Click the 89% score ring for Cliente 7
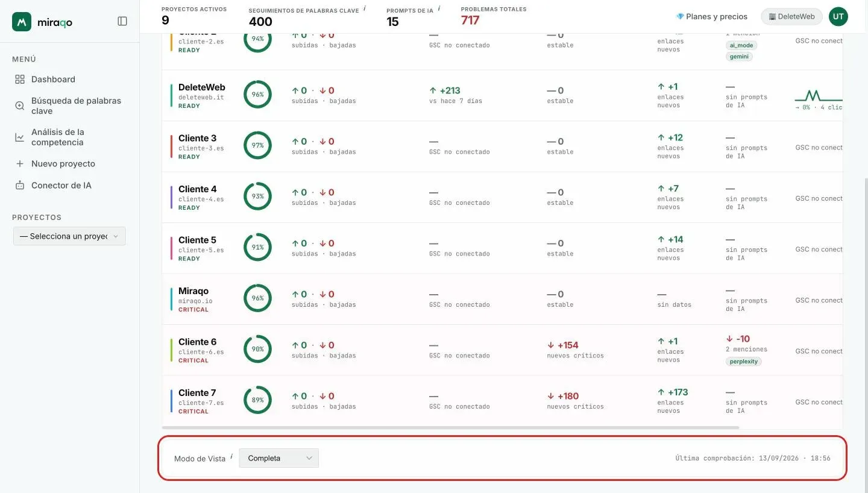This screenshot has width=868, height=493. 257,400
